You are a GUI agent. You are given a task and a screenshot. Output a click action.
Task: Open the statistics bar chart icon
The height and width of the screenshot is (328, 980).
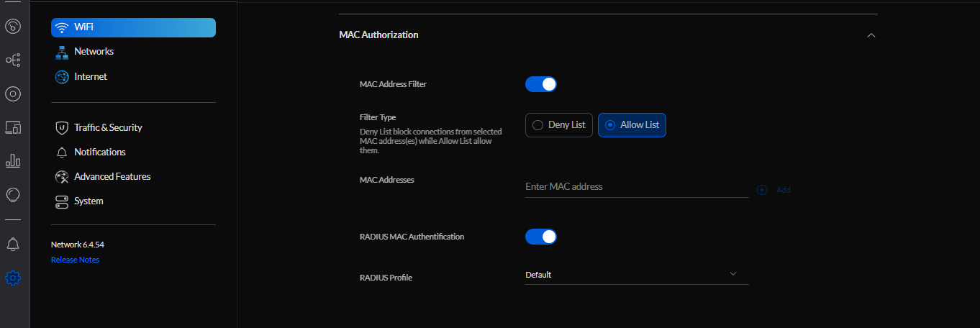point(13,160)
